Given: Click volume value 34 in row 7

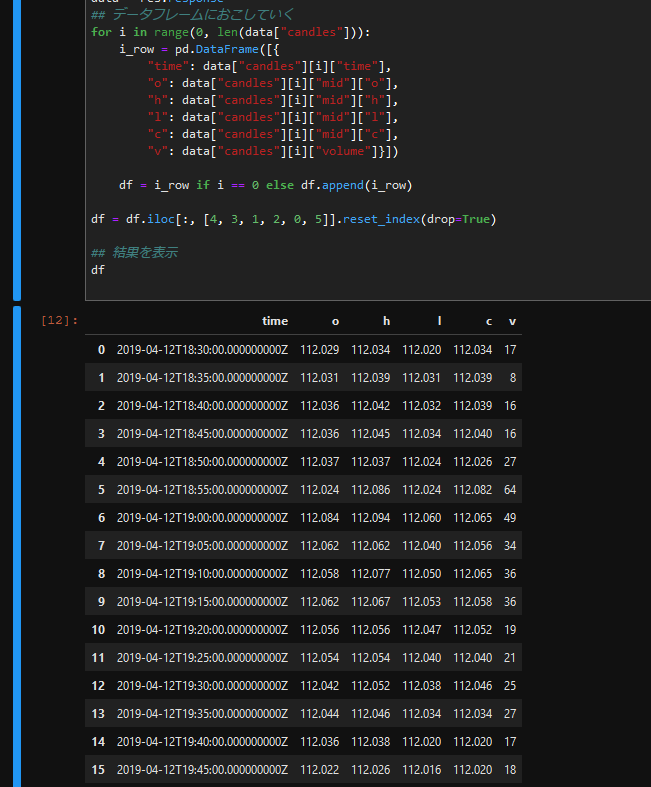Looking at the screenshot, I should point(510,546).
